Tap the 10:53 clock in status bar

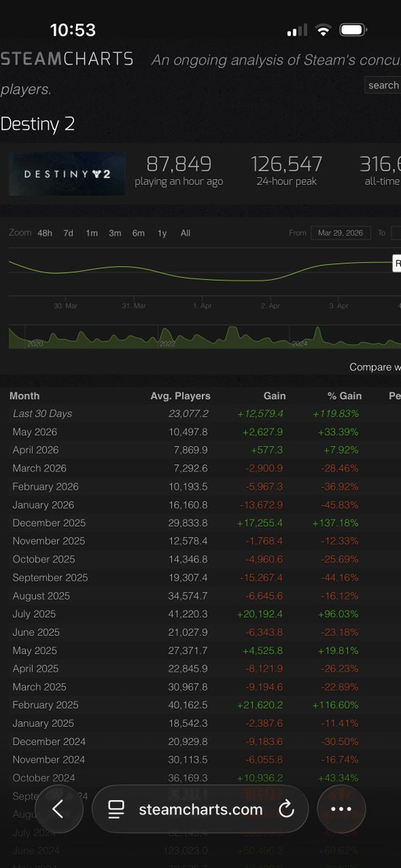(72, 30)
